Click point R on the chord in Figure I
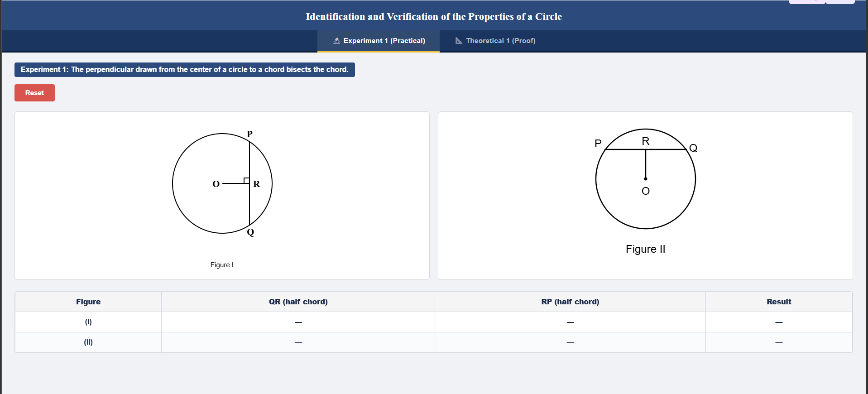 (256, 184)
